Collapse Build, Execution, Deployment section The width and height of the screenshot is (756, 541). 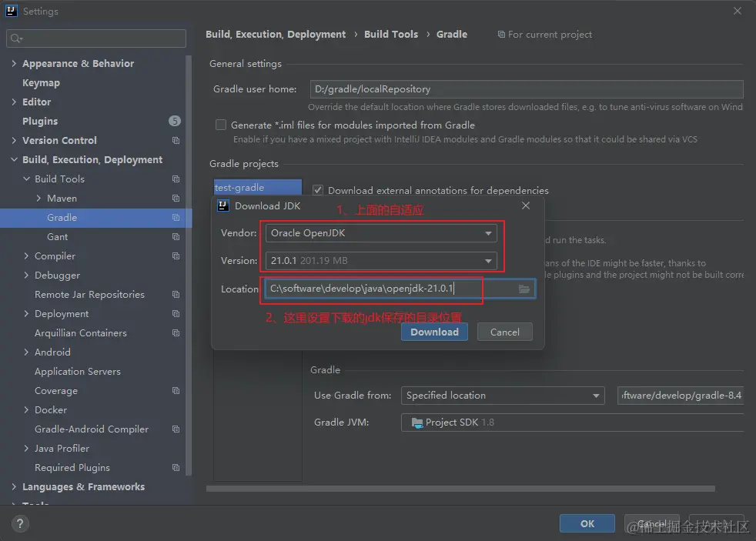14,160
